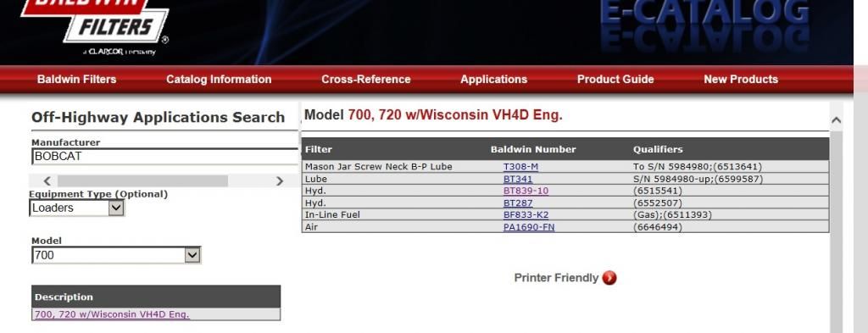Click the Manufacturer input field with BOBCAT
868x333 pixels.
[x=165, y=157]
